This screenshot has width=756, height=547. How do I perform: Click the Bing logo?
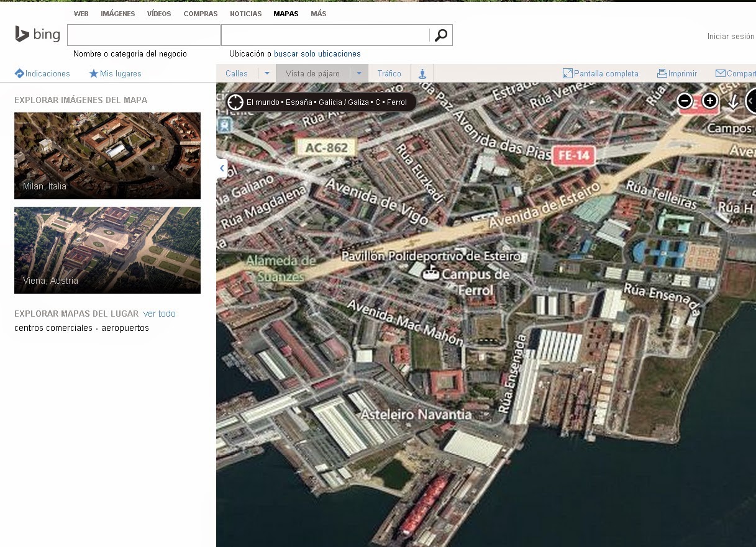pos(37,35)
